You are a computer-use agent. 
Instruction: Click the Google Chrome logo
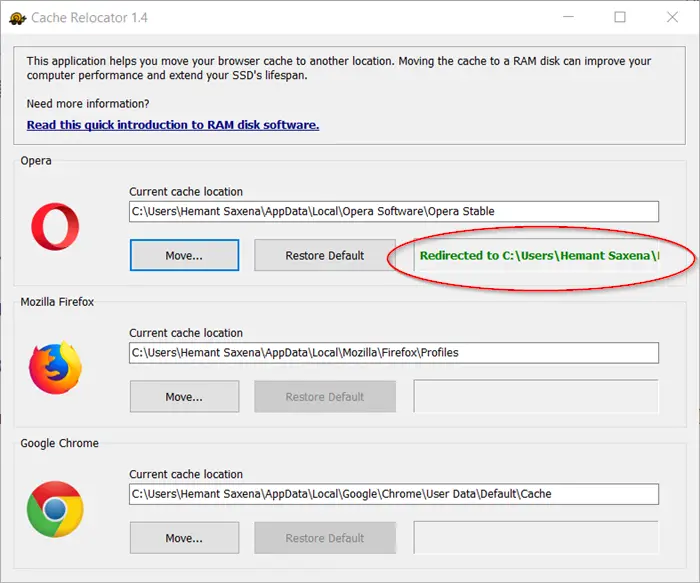(55, 509)
